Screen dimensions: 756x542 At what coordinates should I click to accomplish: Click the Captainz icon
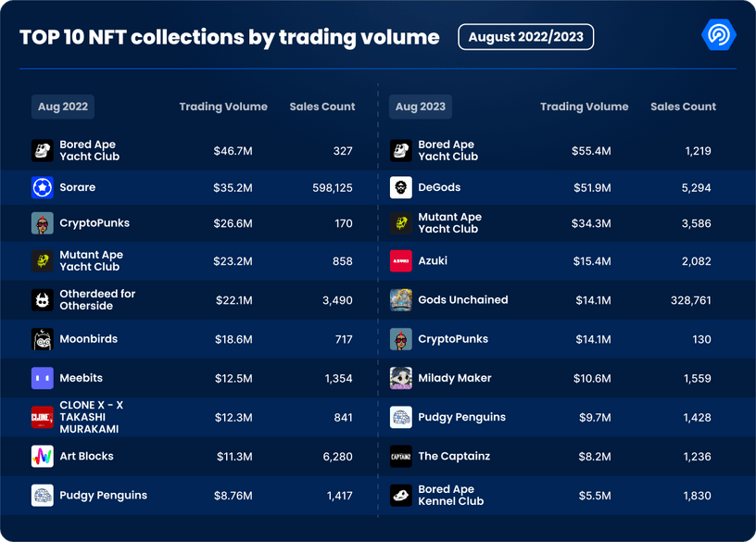pyautogui.click(x=401, y=456)
